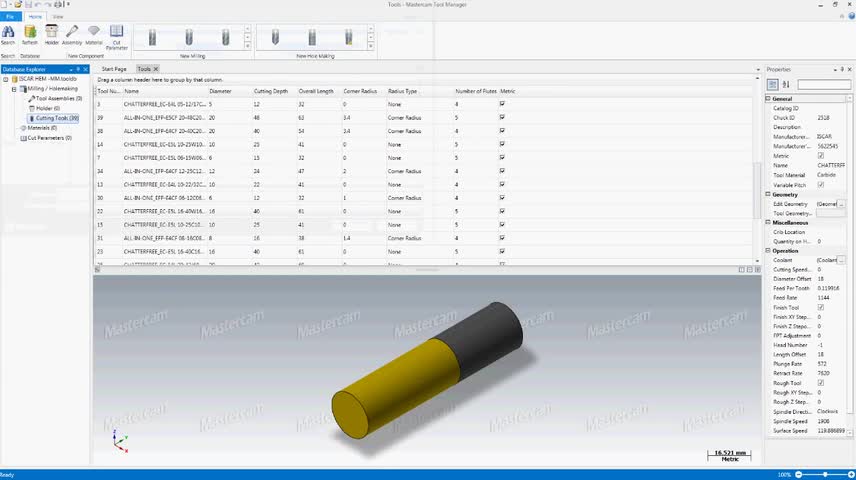Switch Properties panel to categorized view
This screenshot has height=480, width=856.
[x=772, y=84]
